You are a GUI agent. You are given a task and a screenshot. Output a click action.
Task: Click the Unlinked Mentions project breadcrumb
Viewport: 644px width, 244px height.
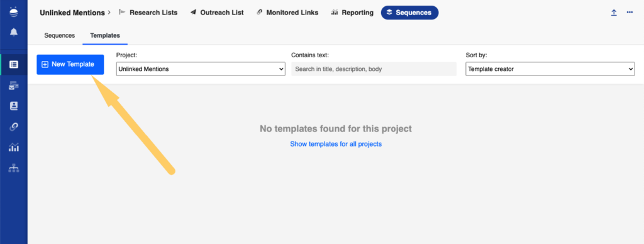pyautogui.click(x=72, y=13)
